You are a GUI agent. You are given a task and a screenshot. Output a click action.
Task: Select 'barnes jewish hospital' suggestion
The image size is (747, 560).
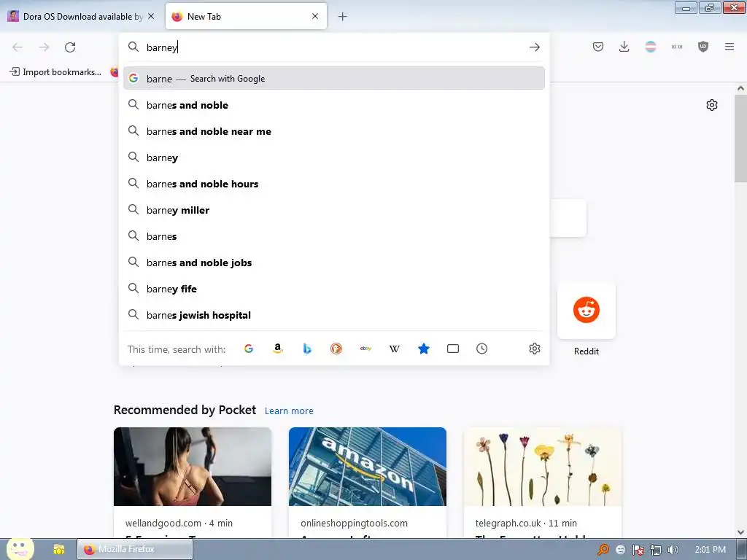tap(334, 315)
